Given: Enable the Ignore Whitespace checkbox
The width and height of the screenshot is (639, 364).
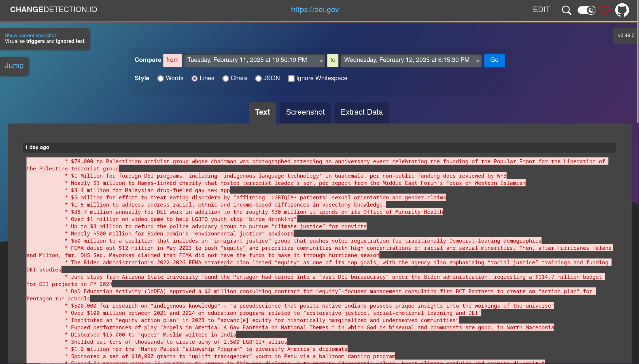Looking at the screenshot, I should coord(291,78).
